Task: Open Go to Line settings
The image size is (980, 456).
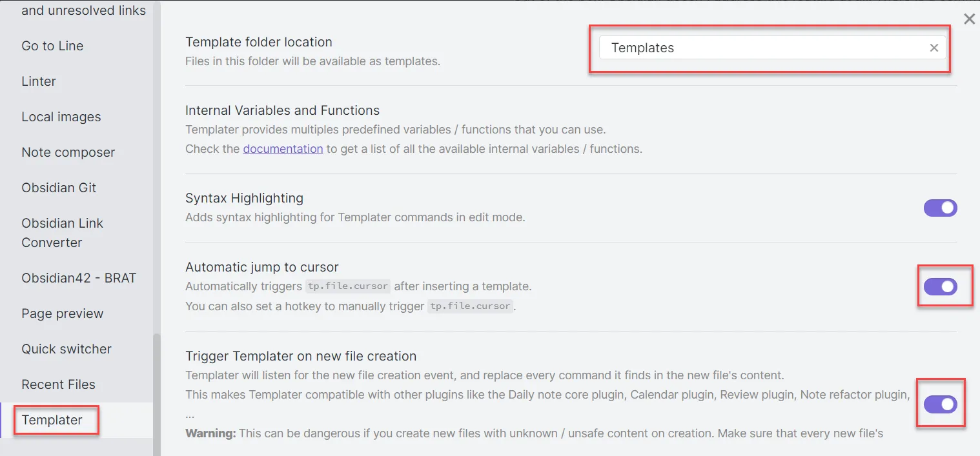Action: 52,46
